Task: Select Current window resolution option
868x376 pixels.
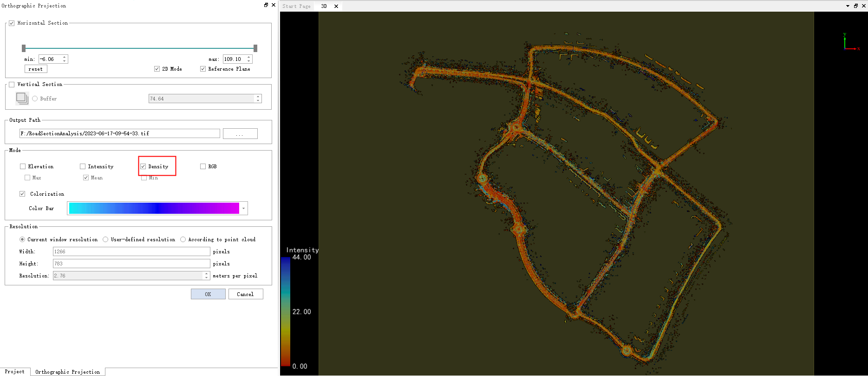Action: click(22, 239)
